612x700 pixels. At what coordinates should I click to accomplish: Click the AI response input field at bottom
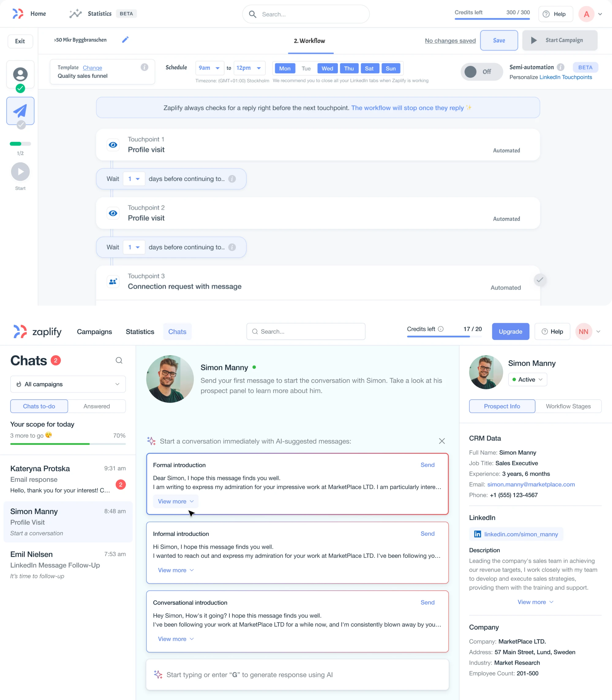tap(297, 674)
